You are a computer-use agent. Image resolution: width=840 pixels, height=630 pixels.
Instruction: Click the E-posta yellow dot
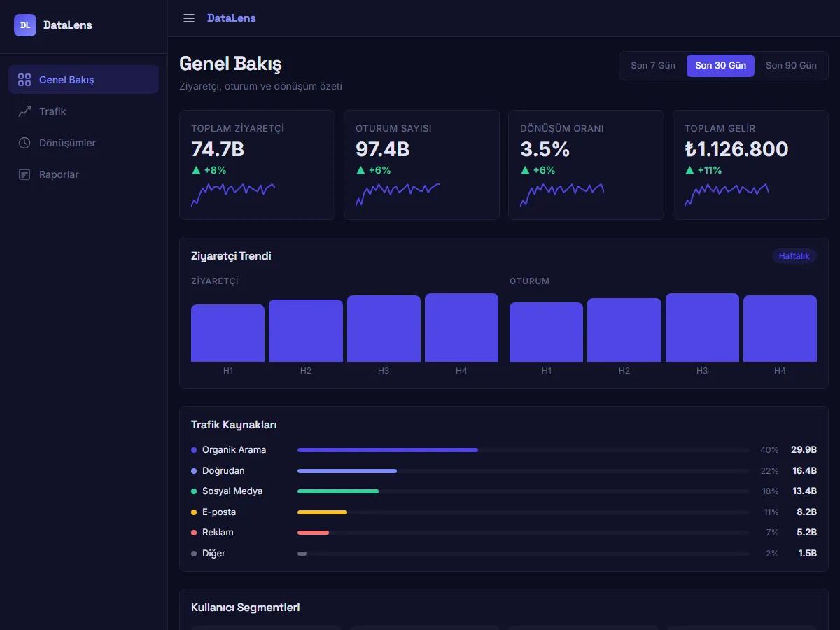point(194,512)
